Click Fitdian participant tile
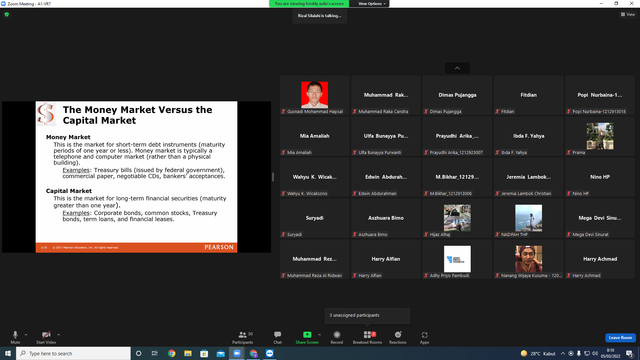 pyautogui.click(x=529, y=95)
